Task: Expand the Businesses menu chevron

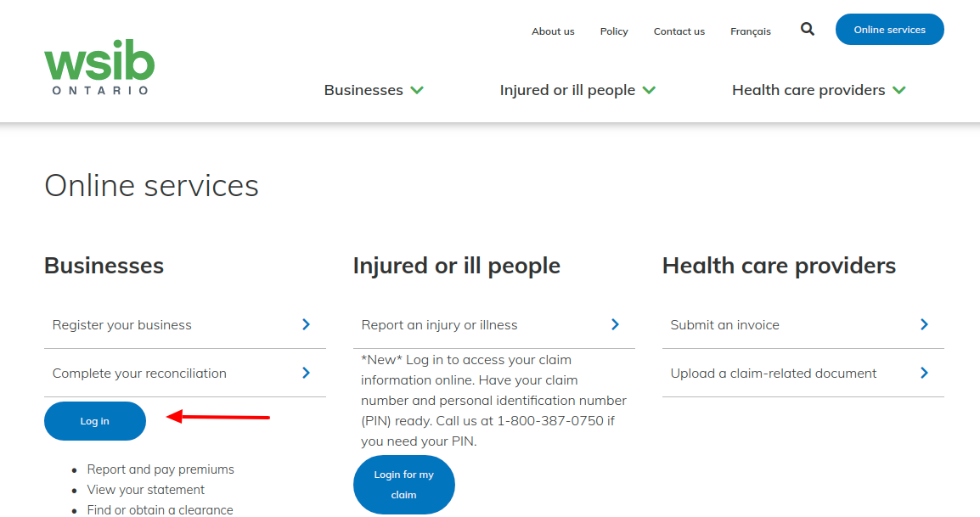Action: point(417,91)
